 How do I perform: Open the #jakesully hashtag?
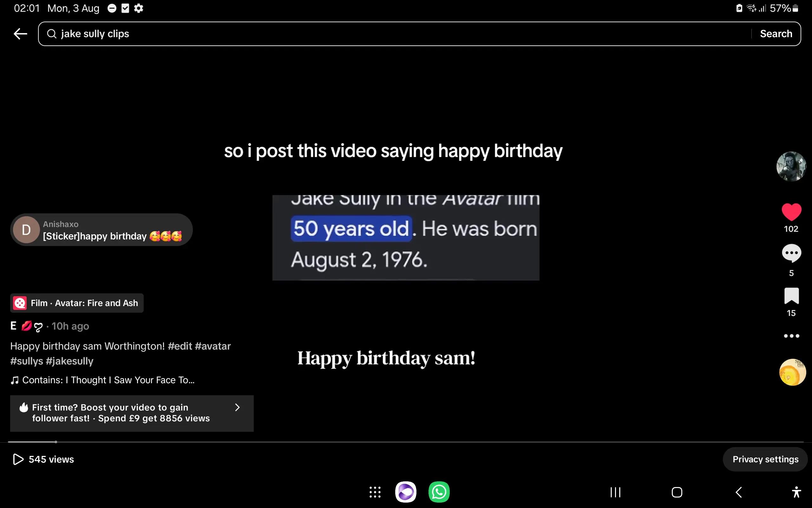coord(69,361)
